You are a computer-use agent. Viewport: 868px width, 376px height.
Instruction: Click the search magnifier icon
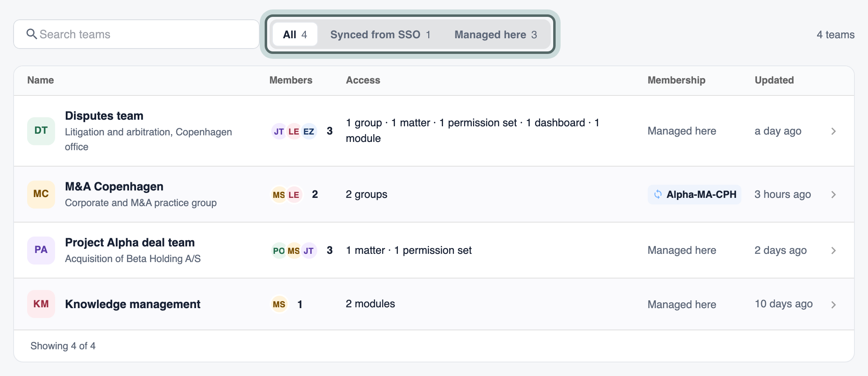point(32,34)
